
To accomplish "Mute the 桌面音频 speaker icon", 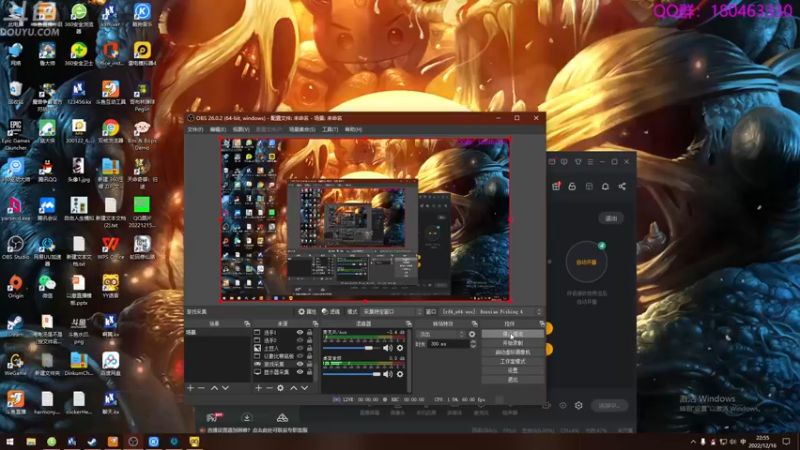I will pyautogui.click(x=388, y=374).
